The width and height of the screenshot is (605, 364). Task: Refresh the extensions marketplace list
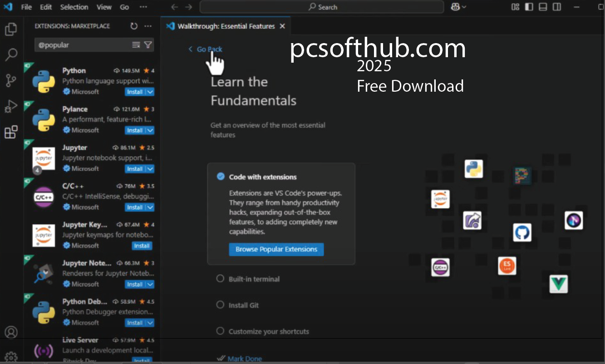134,26
